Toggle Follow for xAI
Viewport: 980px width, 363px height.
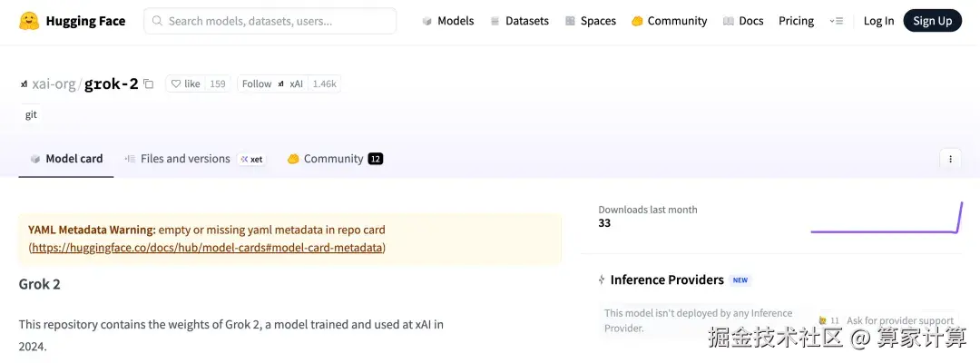(x=257, y=84)
